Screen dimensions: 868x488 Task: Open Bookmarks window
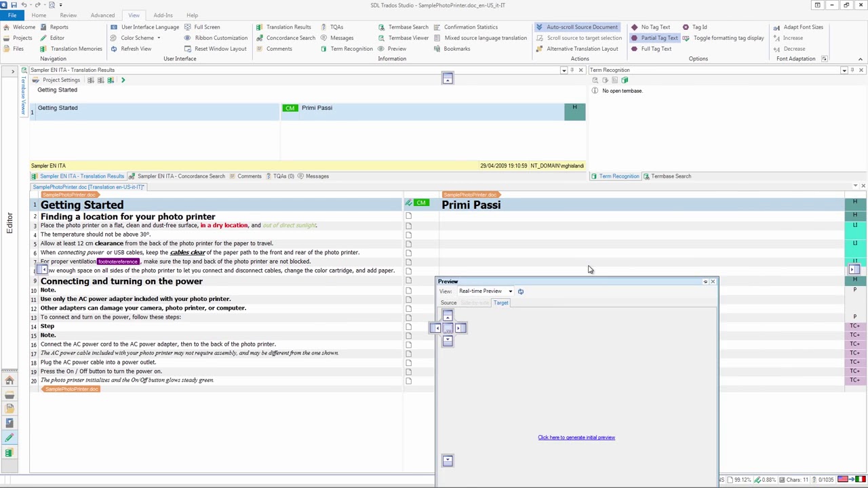452,49
